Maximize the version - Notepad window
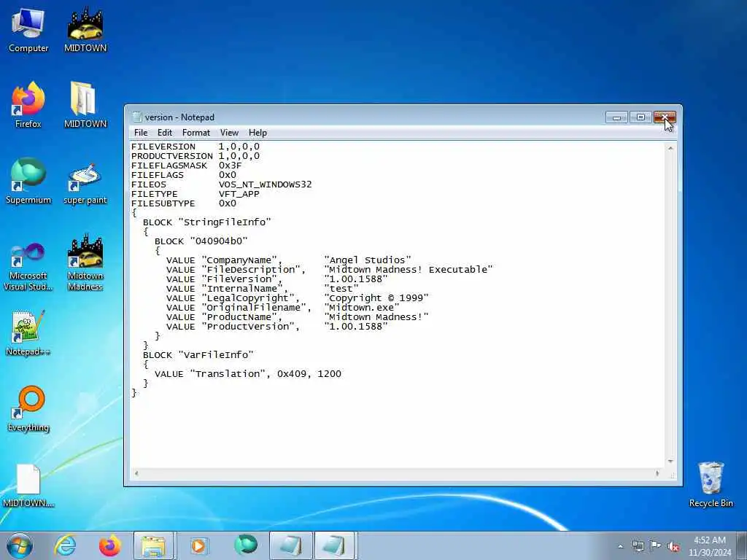The image size is (747, 560). (x=640, y=117)
